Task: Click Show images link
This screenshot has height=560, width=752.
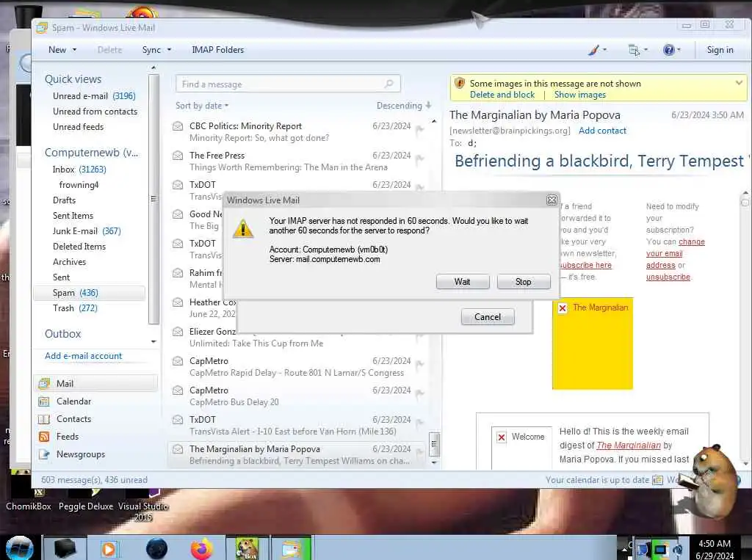Action: [580, 95]
